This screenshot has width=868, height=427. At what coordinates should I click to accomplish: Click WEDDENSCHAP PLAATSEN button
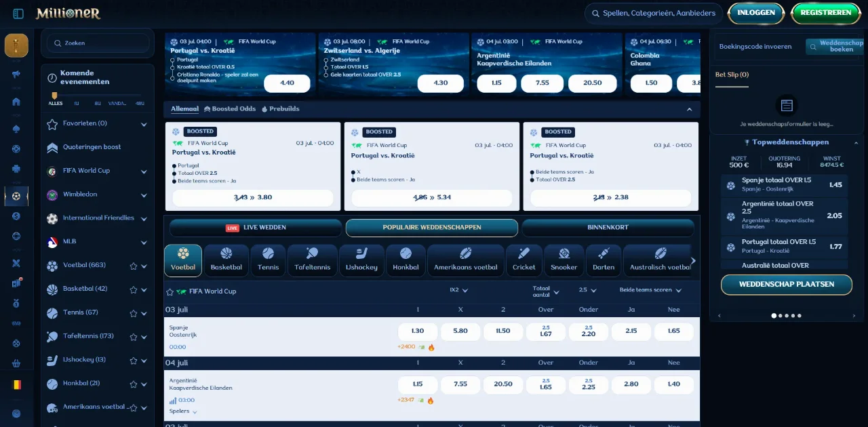[787, 285]
